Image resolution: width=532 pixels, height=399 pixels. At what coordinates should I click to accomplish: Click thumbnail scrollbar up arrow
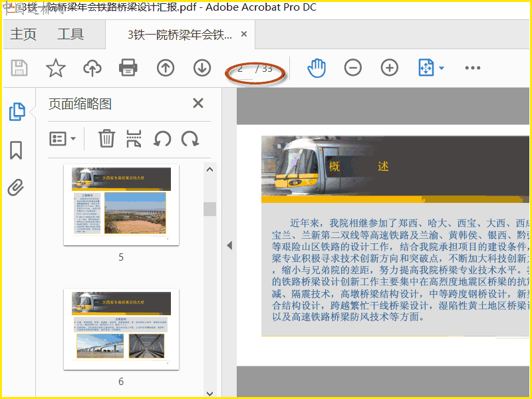coord(210,170)
